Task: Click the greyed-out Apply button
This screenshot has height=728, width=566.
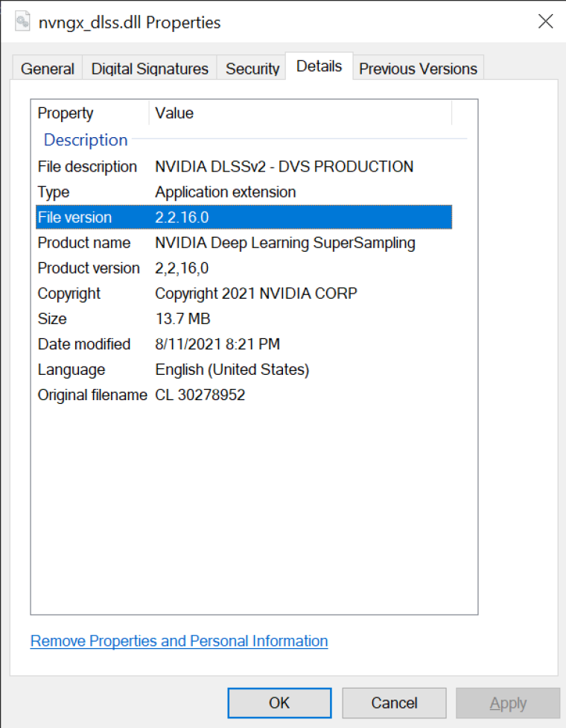Action: pos(508,703)
